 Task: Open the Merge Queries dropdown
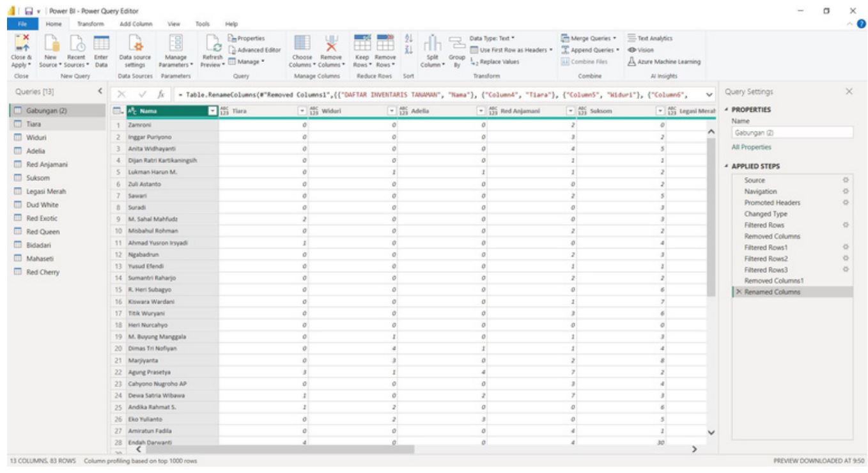click(589, 38)
